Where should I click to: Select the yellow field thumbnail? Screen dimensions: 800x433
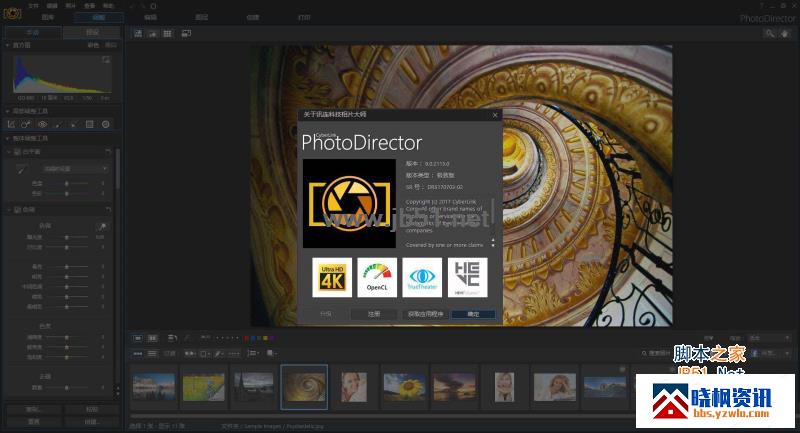[204, 387]
